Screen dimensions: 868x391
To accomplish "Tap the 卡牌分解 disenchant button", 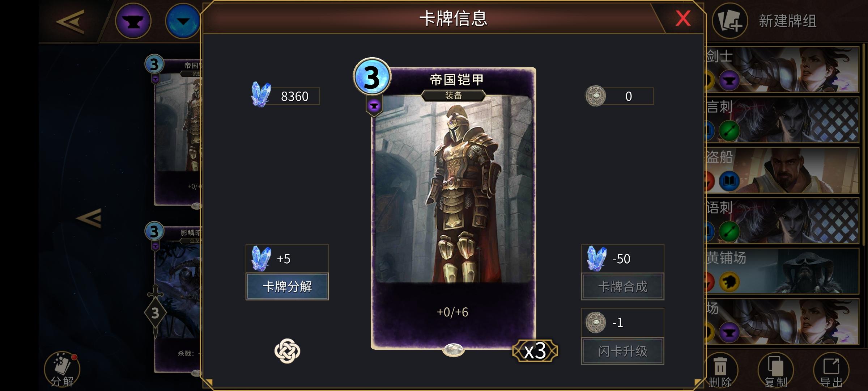I will (x=287, y=286).
